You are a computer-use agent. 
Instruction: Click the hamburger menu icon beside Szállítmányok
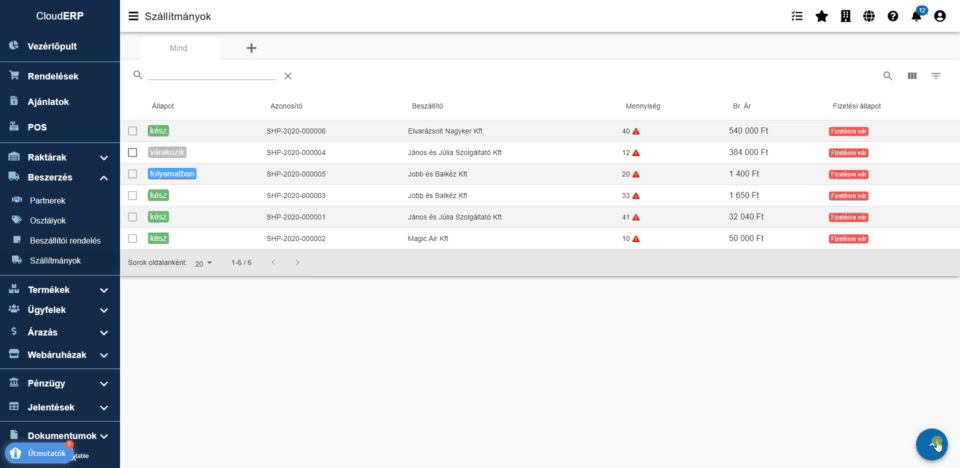(x=134, y=16)
